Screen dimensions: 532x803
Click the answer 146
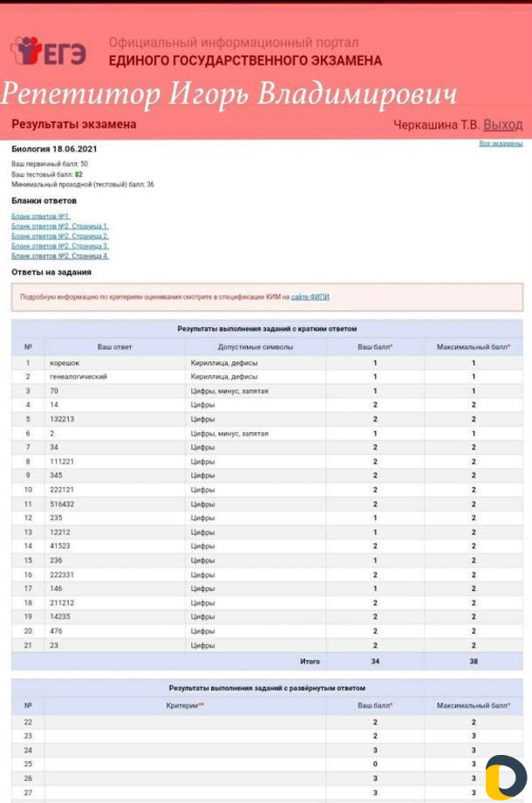[56, 588]
